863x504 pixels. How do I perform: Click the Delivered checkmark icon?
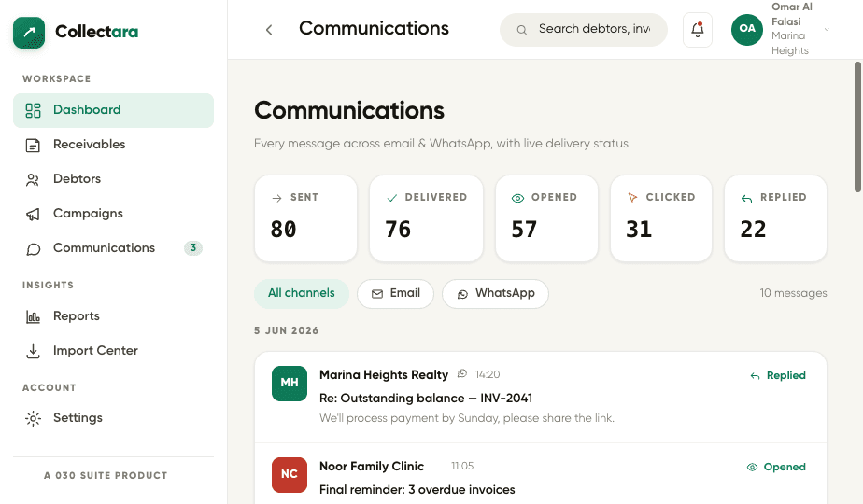pos(392,198)
